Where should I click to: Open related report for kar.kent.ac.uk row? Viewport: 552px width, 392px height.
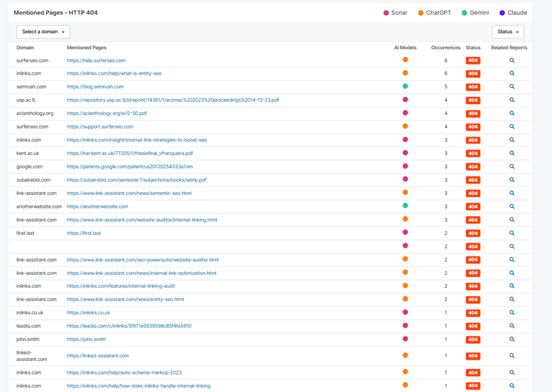tap(512, 153)
